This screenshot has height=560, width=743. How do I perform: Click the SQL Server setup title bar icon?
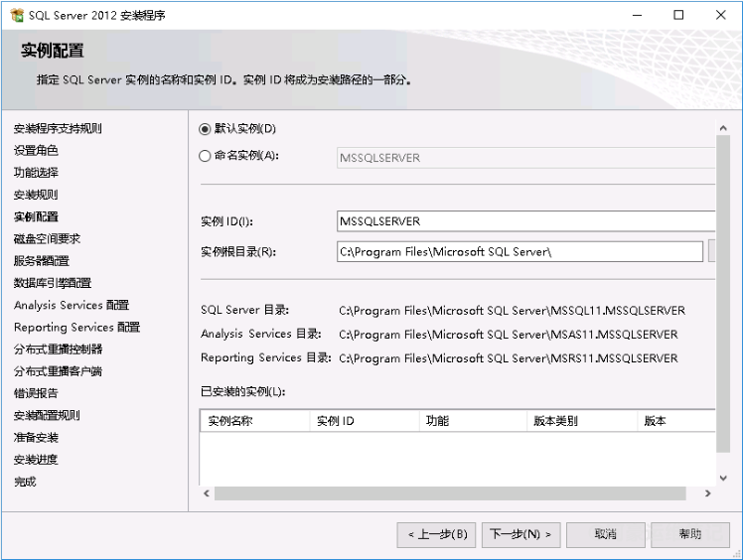[16, 15]
